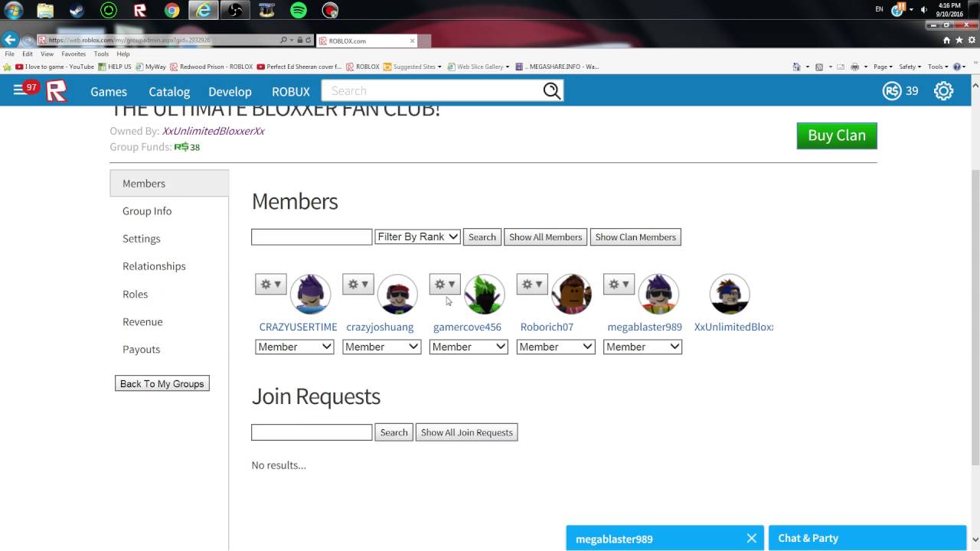Screen dimensions: 980x551
Task: Open Spotify from the taskbar
Action: pyautogui.click(x=299, y=11)
